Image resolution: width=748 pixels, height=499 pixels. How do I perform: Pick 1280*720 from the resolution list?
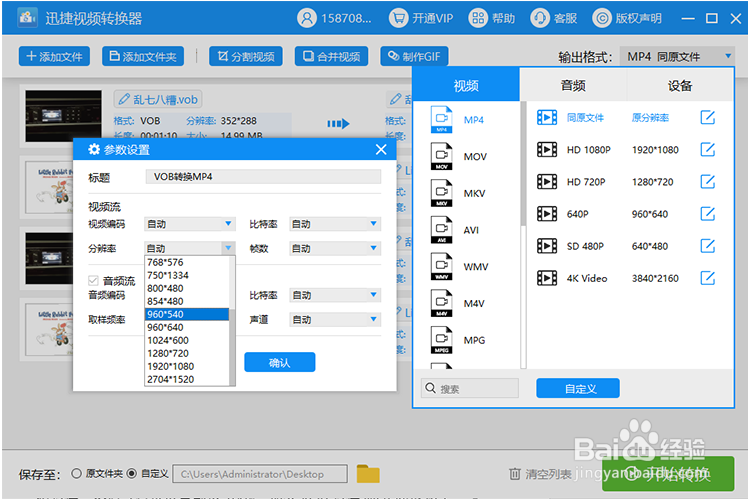pyautogui.click(x=187, y=353)
